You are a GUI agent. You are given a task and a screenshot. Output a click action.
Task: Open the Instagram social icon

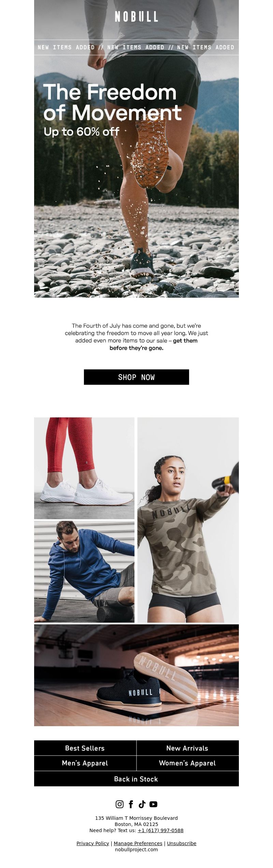click(x=119, y=804)
